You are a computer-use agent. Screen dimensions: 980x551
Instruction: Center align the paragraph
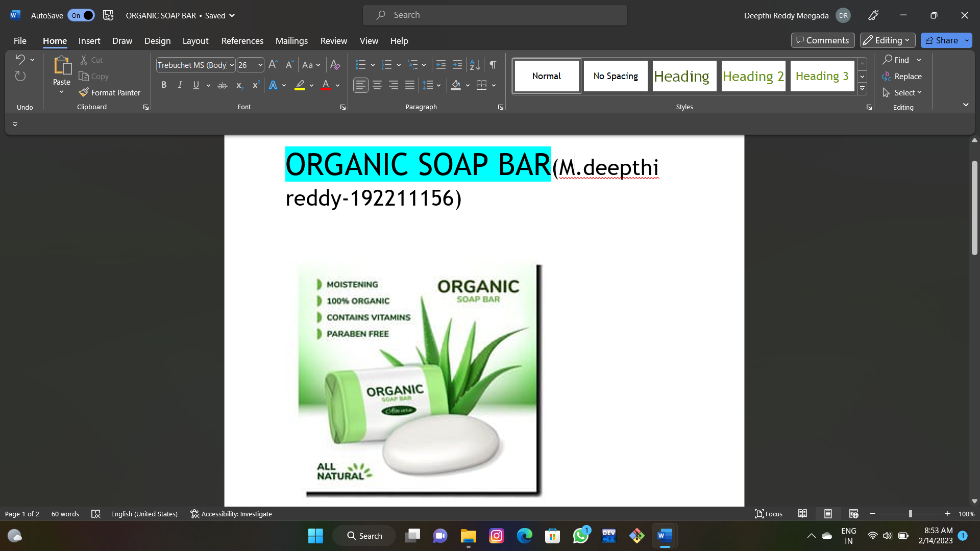tap(377, 85)
